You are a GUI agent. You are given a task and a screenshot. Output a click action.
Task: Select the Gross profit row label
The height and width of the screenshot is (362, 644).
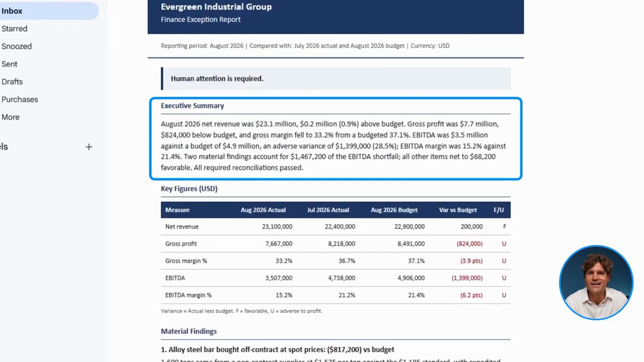click(x=181, y=244)
